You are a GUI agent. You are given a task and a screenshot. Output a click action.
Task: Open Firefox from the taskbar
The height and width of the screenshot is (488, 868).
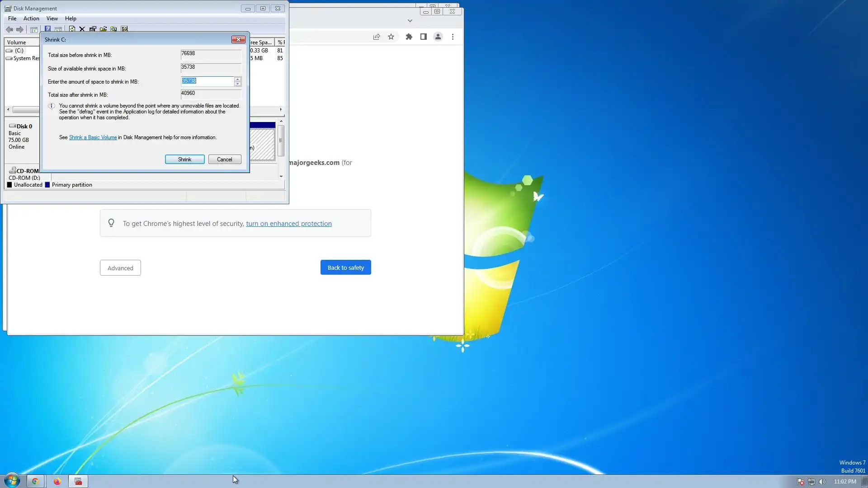click(57, 481)
